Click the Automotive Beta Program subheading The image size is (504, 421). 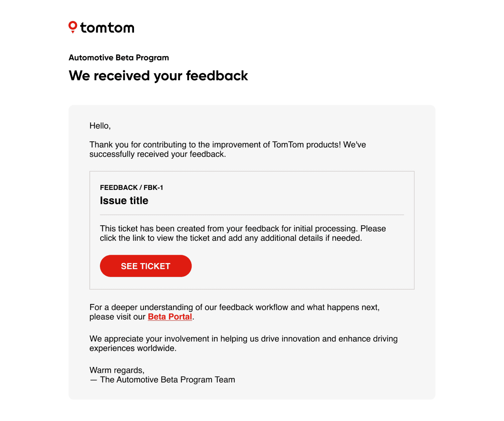pyautogui.click(x=119, y=58)
